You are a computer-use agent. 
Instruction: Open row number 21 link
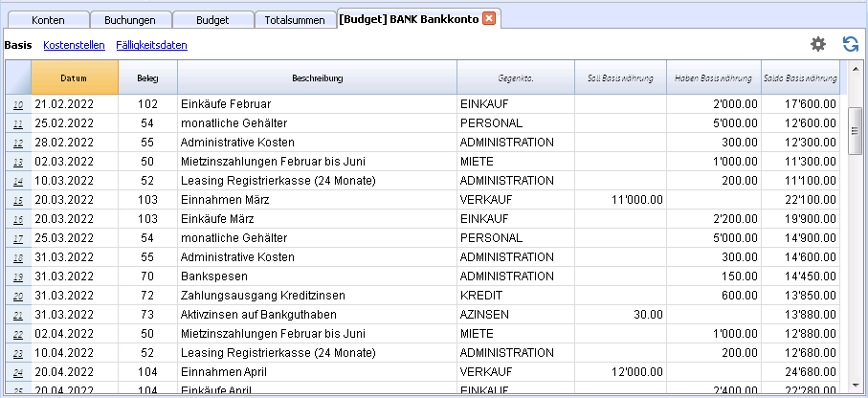[18, 315]
